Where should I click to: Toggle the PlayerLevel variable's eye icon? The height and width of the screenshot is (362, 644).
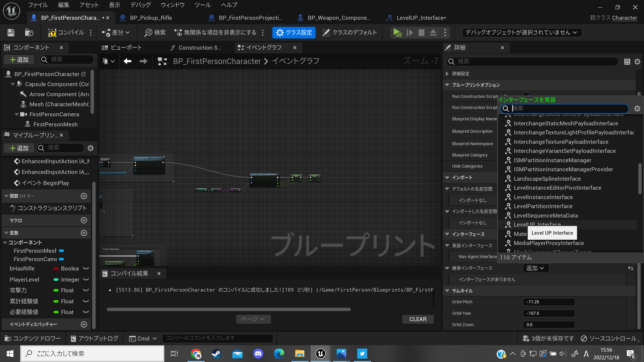86,279
